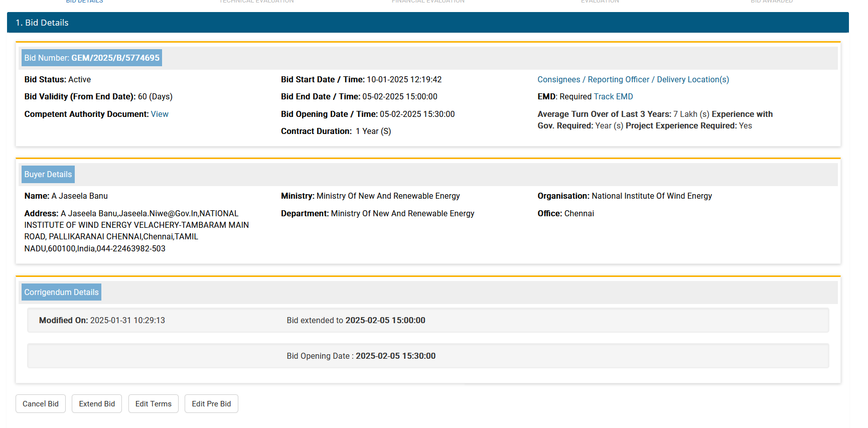Viewport: 868px width, 428px height.
Task: Click the Buyer Details section label
Action: click(x=48, y=175)
